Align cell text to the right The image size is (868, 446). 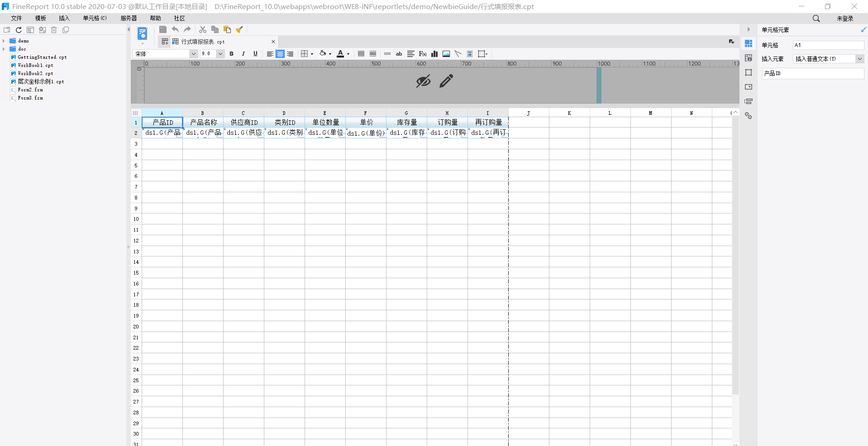290,54
